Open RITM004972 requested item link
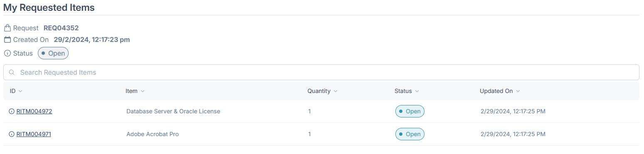 (x=34, y=111)
